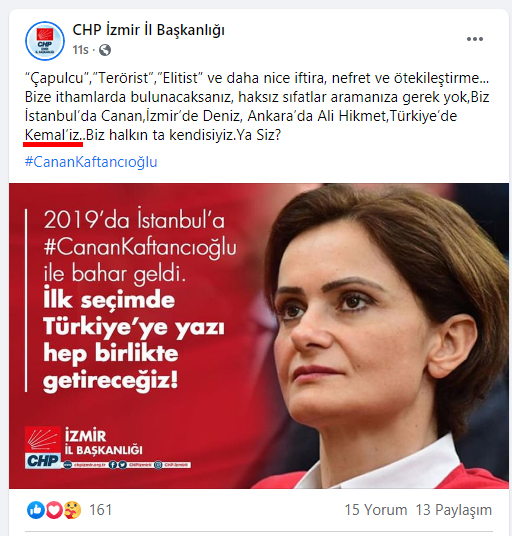Open the red campaign post image
Screen dimensions: 512x536
tap(259, 336)
